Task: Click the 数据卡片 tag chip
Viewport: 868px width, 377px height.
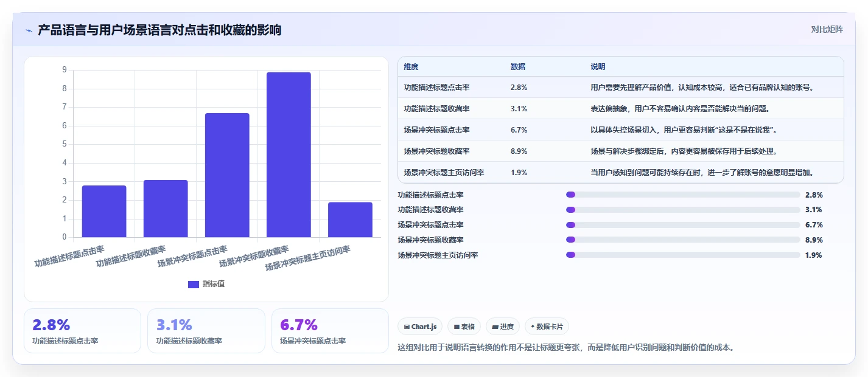Action: [x=547, y=327]
